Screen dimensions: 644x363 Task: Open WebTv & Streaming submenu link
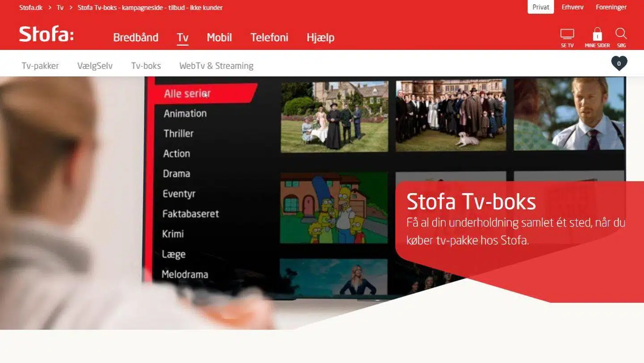[216, 66]
